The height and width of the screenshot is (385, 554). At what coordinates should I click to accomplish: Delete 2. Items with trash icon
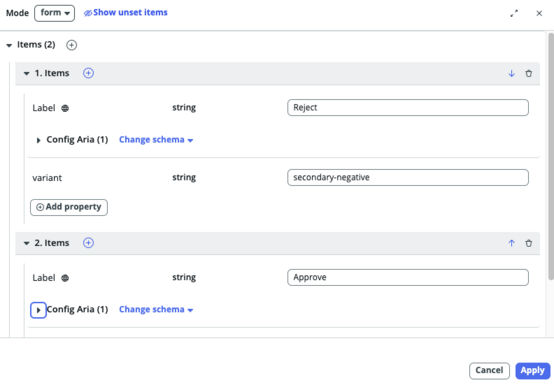click(x=529, y=243)
